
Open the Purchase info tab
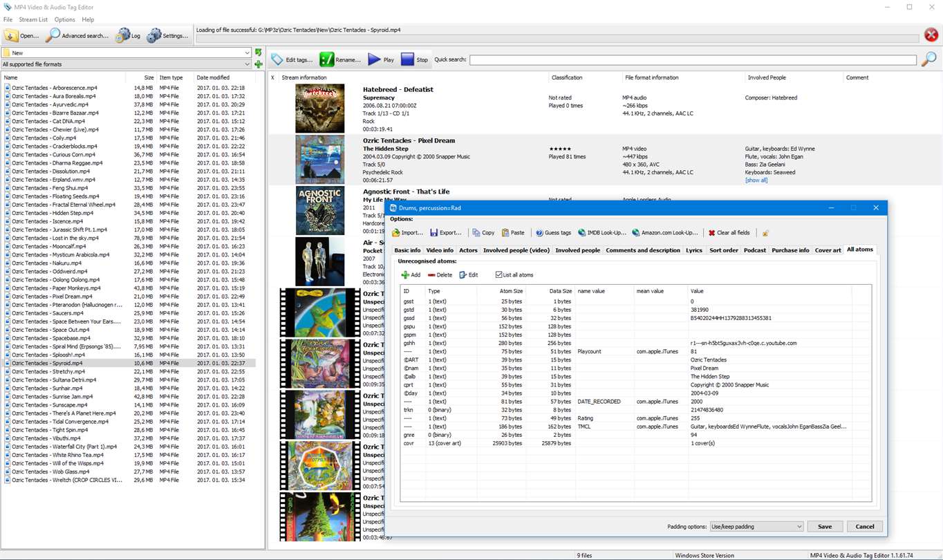(790, 250)
